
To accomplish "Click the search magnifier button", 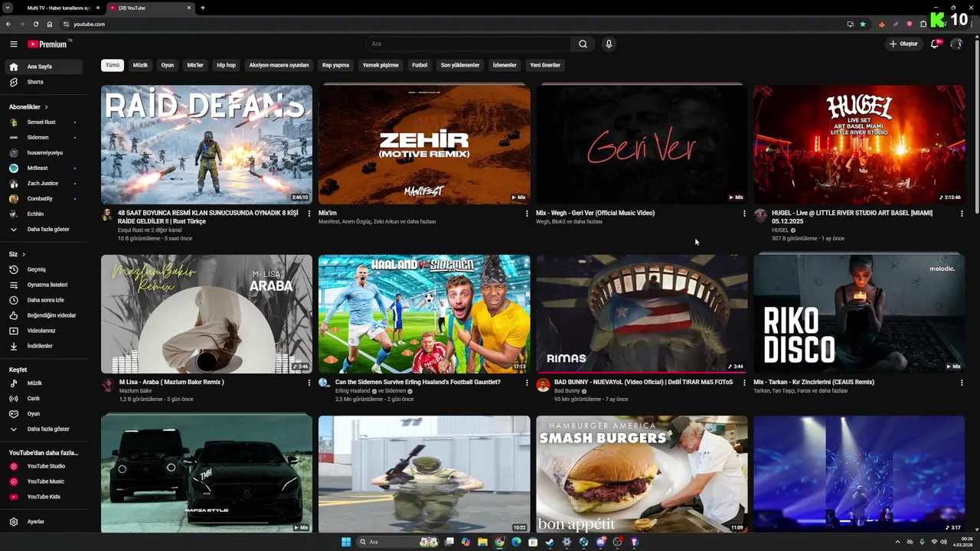I will point(583,44).
